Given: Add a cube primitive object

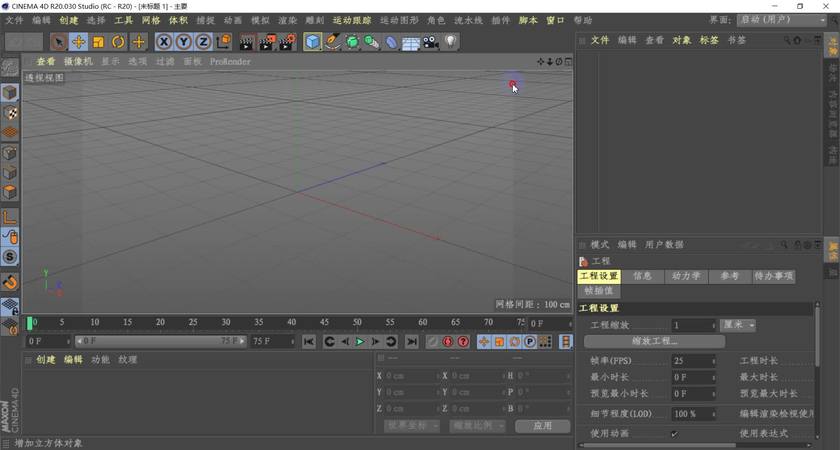Looking at the screenshot, I should tap(313, 42).
